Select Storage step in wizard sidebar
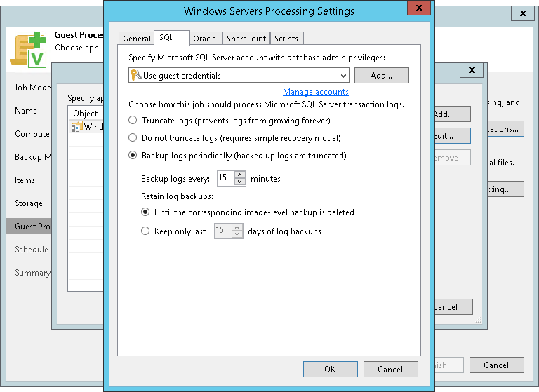 click(29, 203)
